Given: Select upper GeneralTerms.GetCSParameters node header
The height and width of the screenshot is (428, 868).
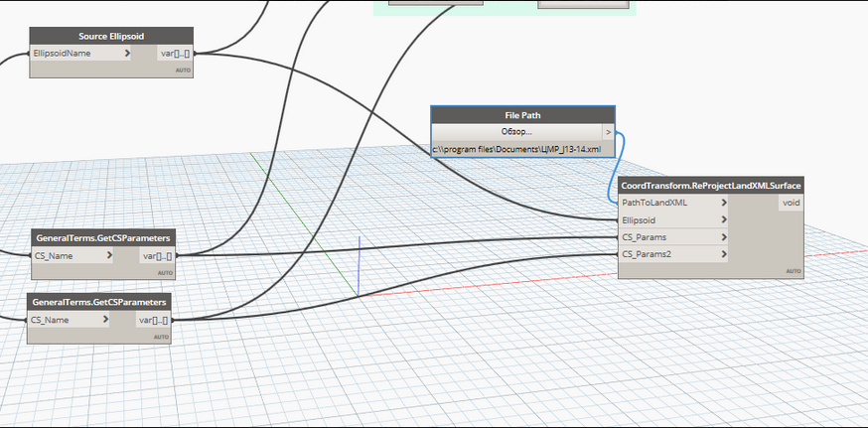Looking at the screenshot, I should point(104,238).
